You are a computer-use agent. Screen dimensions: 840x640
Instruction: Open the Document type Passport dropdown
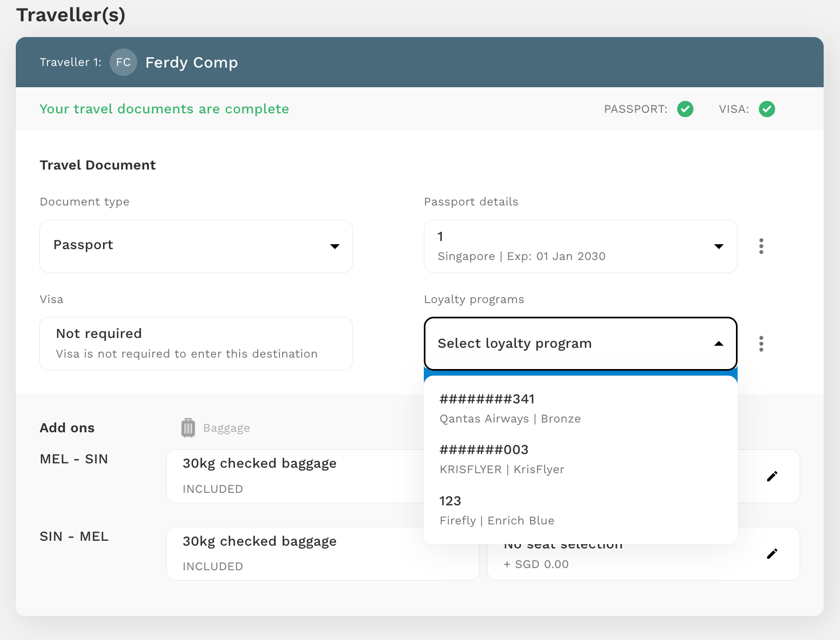click(196, 246)
